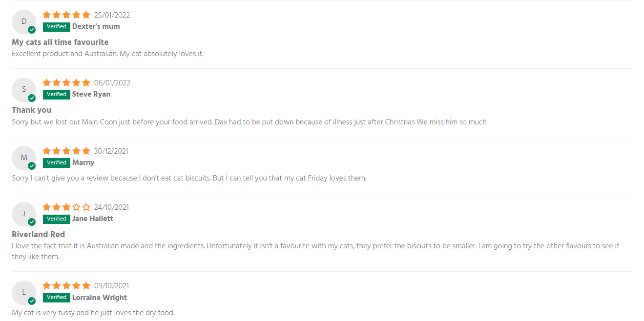Click the Verified badge beside Jane Hallett
The image size is (644, 321).
[57, 219]
